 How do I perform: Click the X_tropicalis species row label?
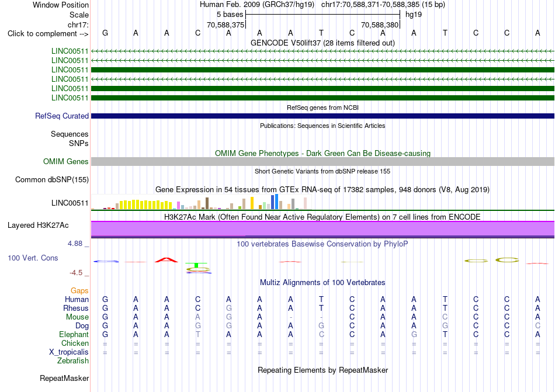coord(69,352)
